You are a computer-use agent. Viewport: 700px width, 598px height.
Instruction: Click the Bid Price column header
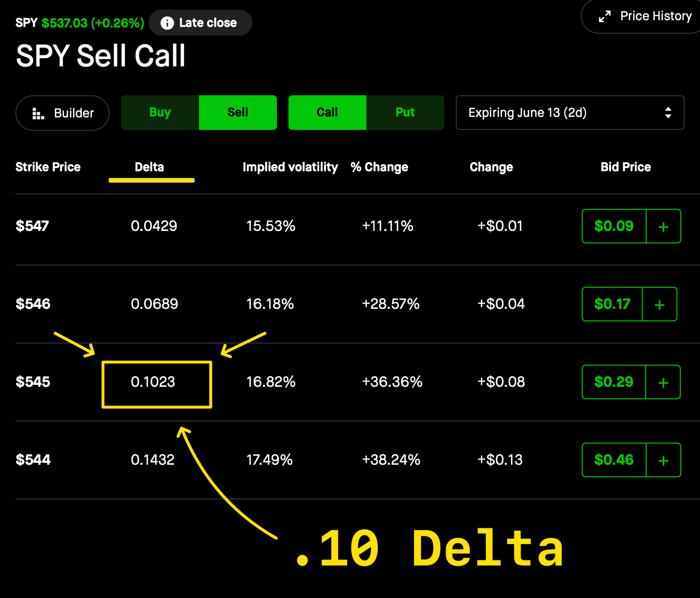click(625, 167)
